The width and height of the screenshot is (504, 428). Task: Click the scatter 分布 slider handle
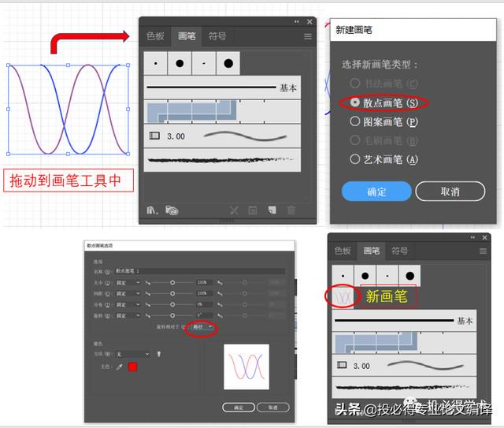pyautogui.click(x=172, y=304)
